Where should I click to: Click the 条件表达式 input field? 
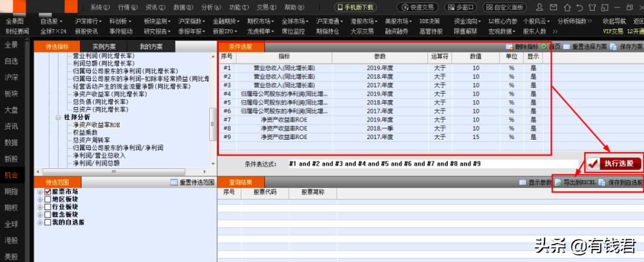[432, 164]
